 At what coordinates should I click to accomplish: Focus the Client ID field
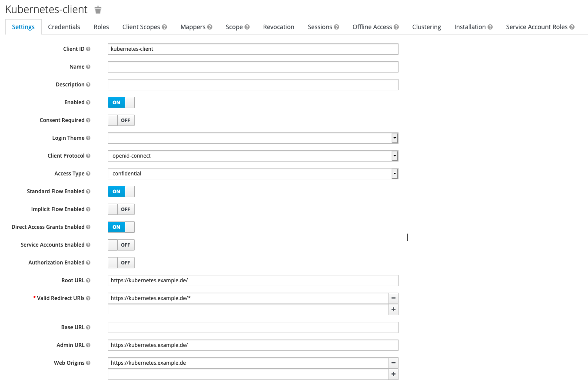[x=253, y=49]
